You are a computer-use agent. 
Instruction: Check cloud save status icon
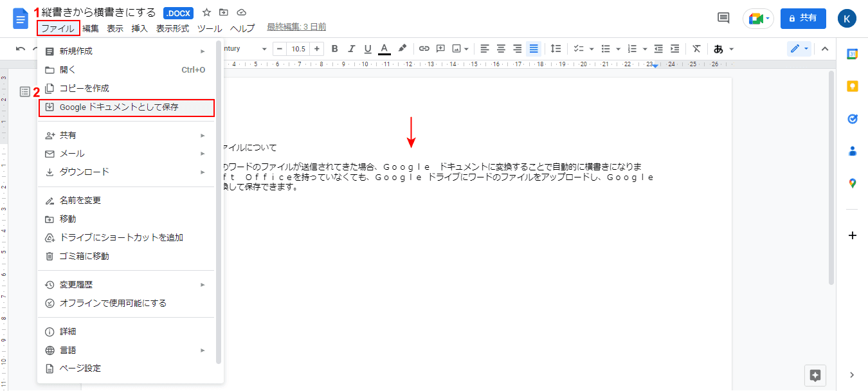[242, 12]
